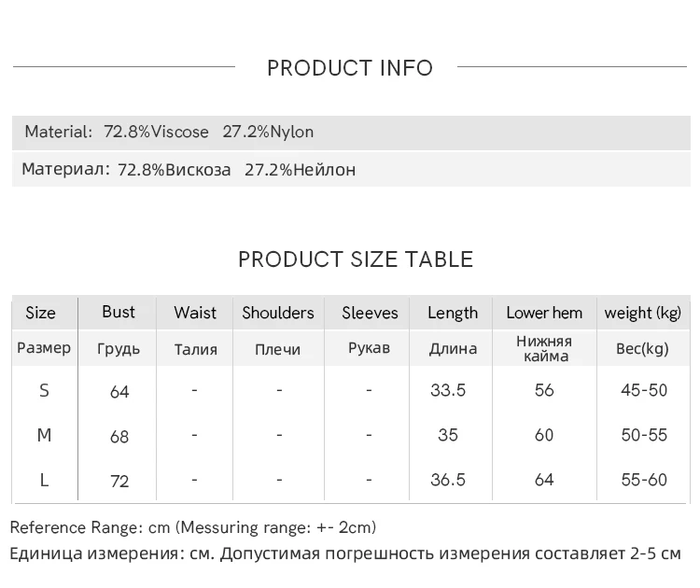The width and height of the screenshot is (700, 588).
Task: Click the PRODUCT INFO heading
Action: click(x=350, y=68)
